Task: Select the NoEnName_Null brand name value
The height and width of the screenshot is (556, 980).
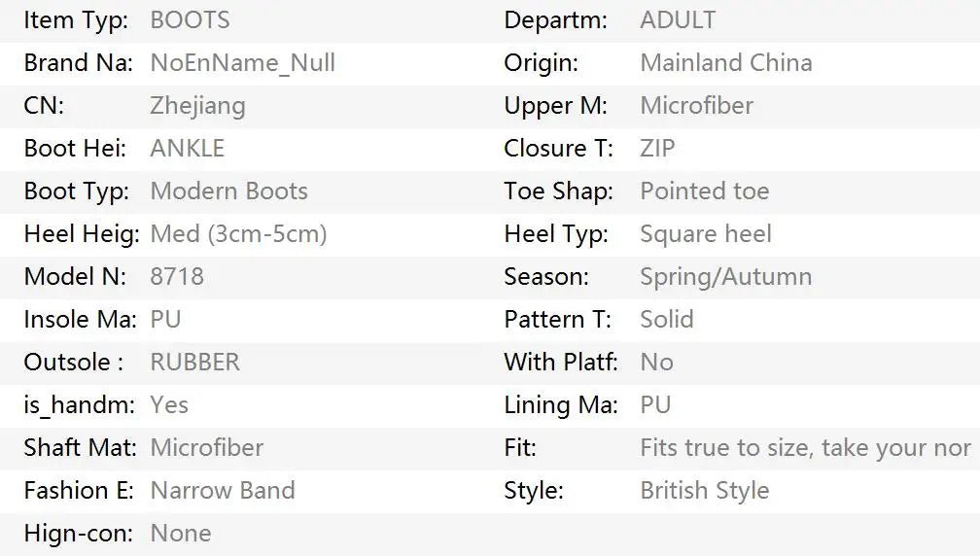Action: [242, 63]
